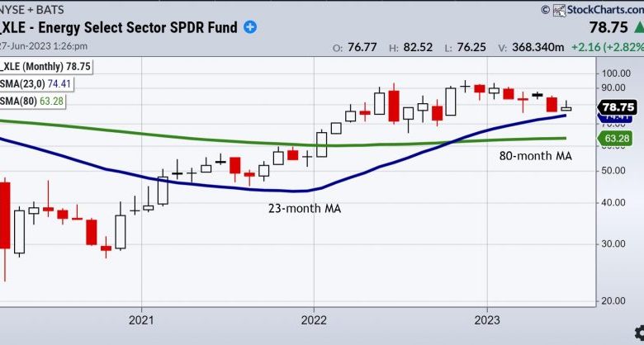Image resolution: width=644 pixels, height=345 pixels.
Task: Click the +2.16 change value
Action: click(585, 47)
